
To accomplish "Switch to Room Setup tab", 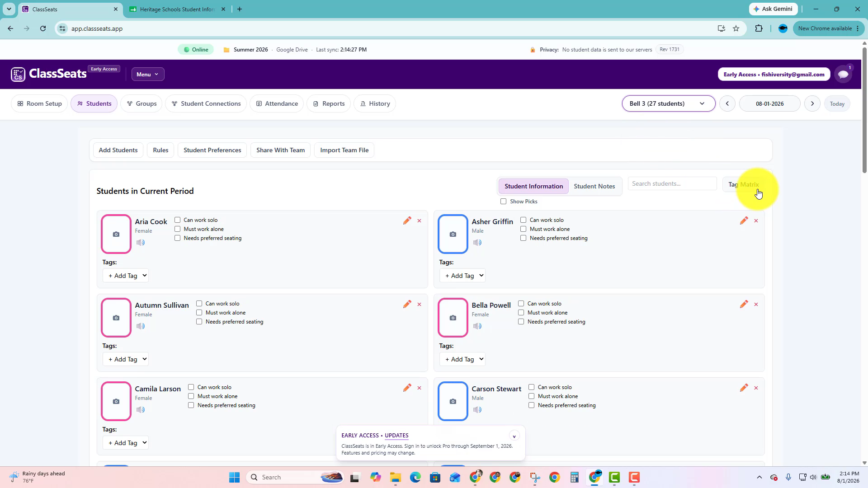I will point(39,103).
